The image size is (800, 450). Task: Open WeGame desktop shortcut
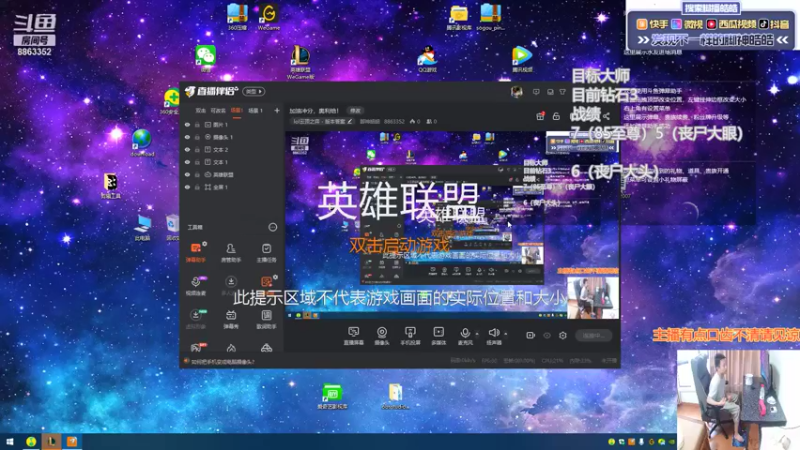point(268,17)
